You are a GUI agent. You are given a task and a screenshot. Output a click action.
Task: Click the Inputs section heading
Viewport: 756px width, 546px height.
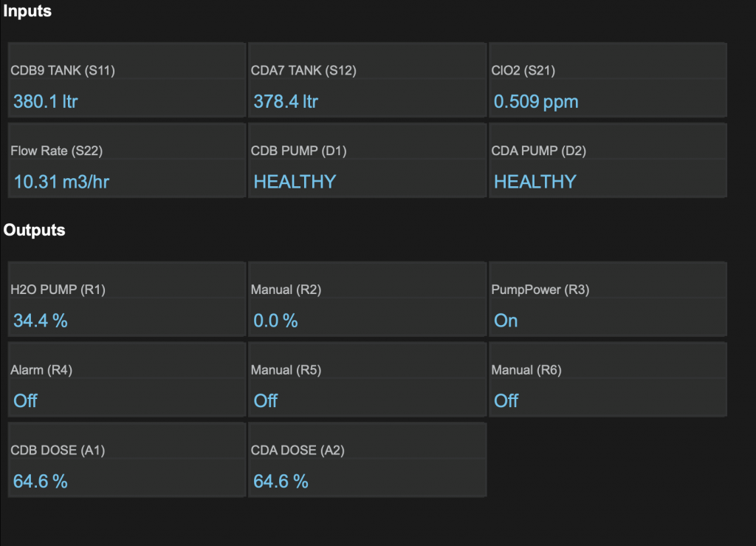coord(27,11)
